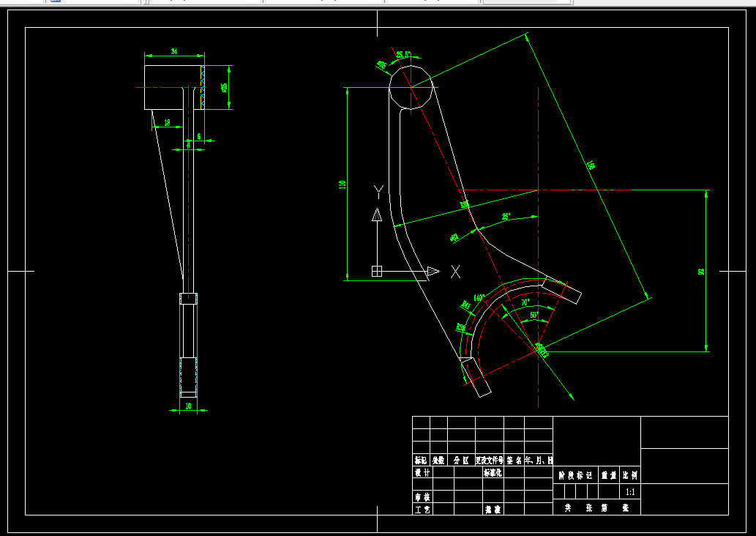Viewport: 756px width, 536px height.
Task: Select the 18 dimension text in side view
Action: click(167, 122)
